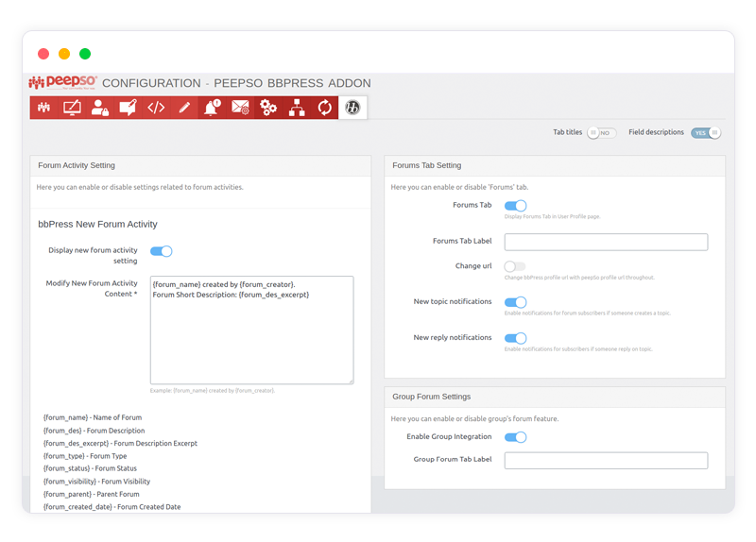Click the green macOS maximize button
Viewport: 756px width, 542px height.
point(85,54)
